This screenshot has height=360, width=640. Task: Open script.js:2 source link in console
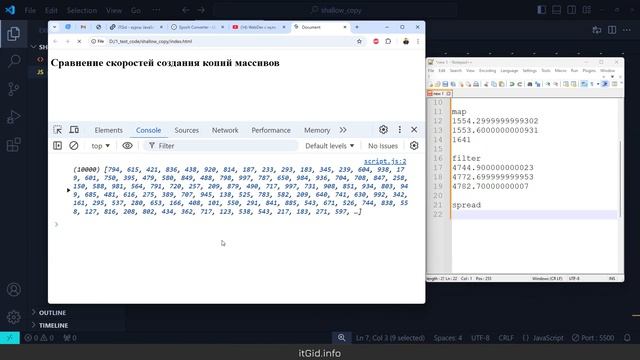[x=385, y=161]
